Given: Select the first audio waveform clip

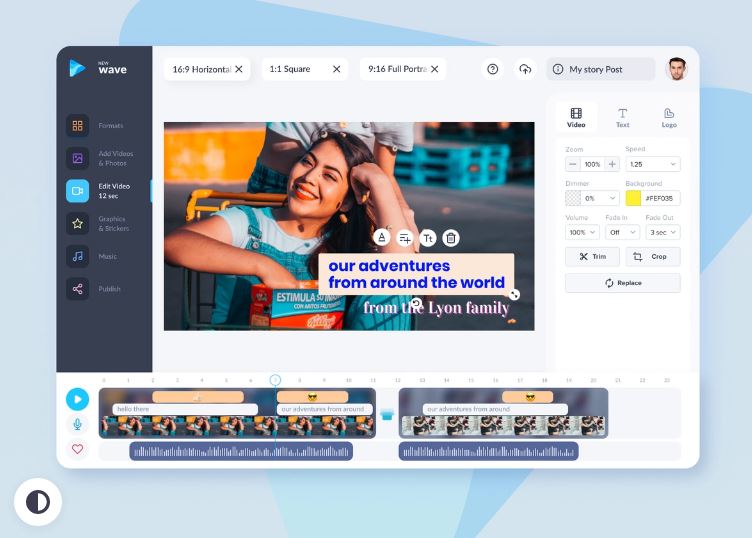Looking at the screenshot, I should 241,451.
